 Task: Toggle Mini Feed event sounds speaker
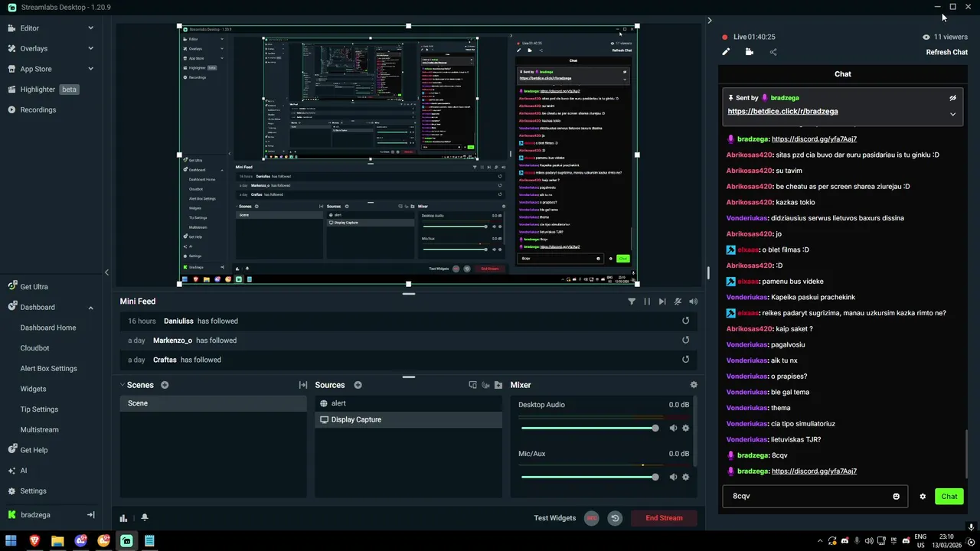pos(693,302)
